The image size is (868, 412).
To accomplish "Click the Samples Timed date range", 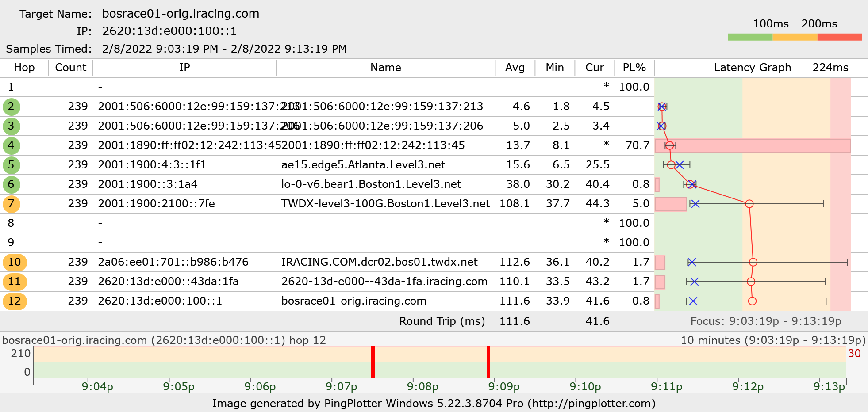I will pos(225,49).
